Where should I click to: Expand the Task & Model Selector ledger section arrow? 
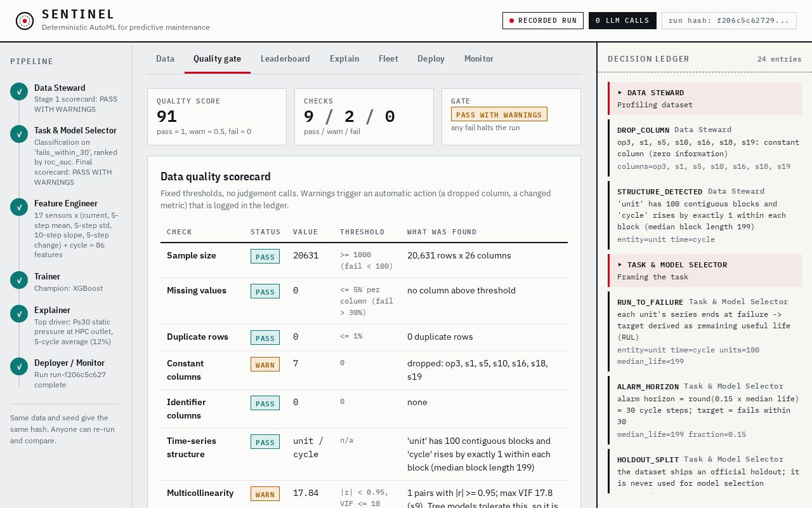(620, 265)
